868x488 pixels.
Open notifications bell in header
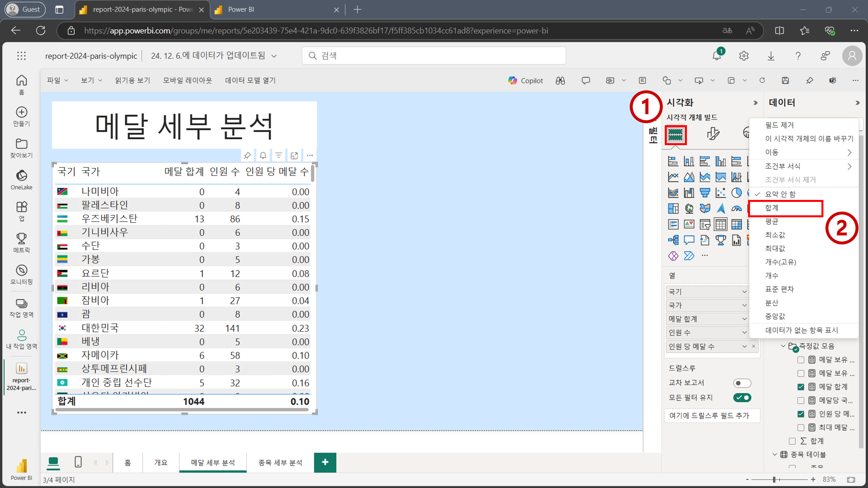click(x=716, y=56)
